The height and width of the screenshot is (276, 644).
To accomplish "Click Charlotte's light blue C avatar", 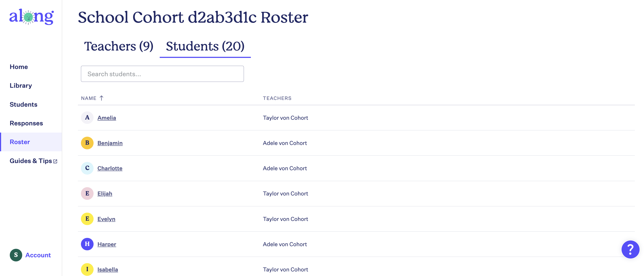I will 87,168.
